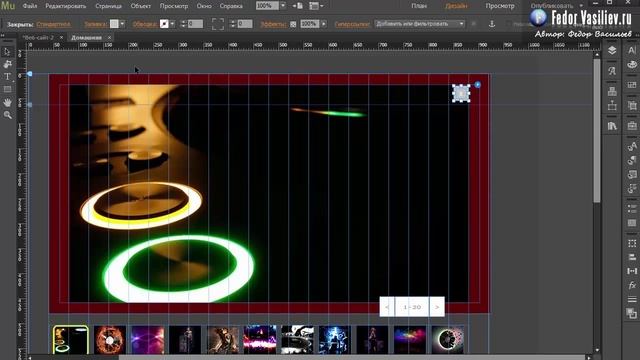The image size is (640, 360).
Task: Open the Text panel icon
Action: (632, 50)
